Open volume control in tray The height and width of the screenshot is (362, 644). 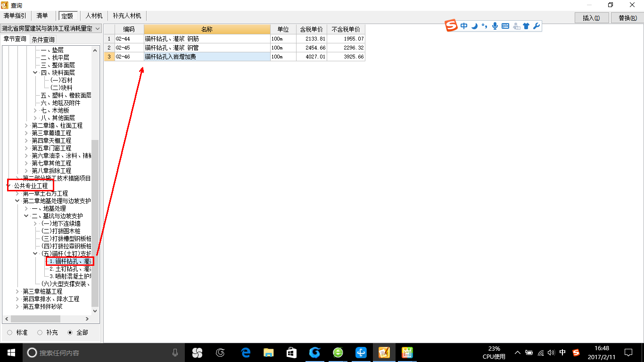(551, 353)
